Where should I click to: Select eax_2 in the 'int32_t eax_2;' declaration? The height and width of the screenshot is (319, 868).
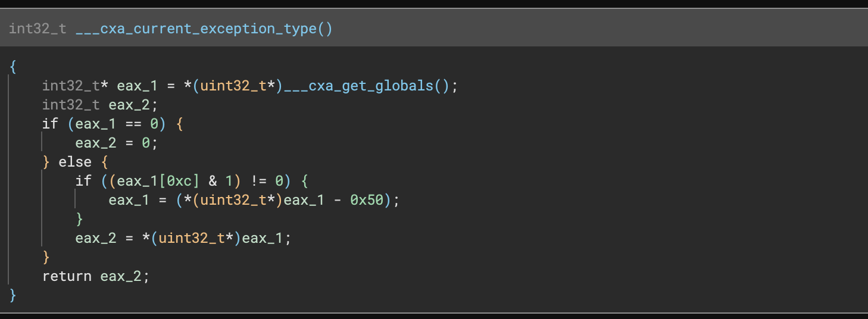pyautogui.click(x=129, y=105)
